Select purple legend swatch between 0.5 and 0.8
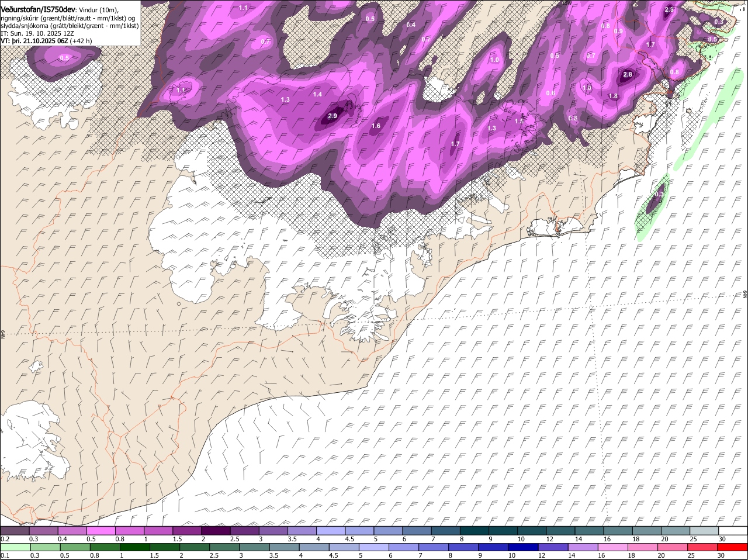Image resolution: width=748 pixels, height=560 pixels. [101, 531]
